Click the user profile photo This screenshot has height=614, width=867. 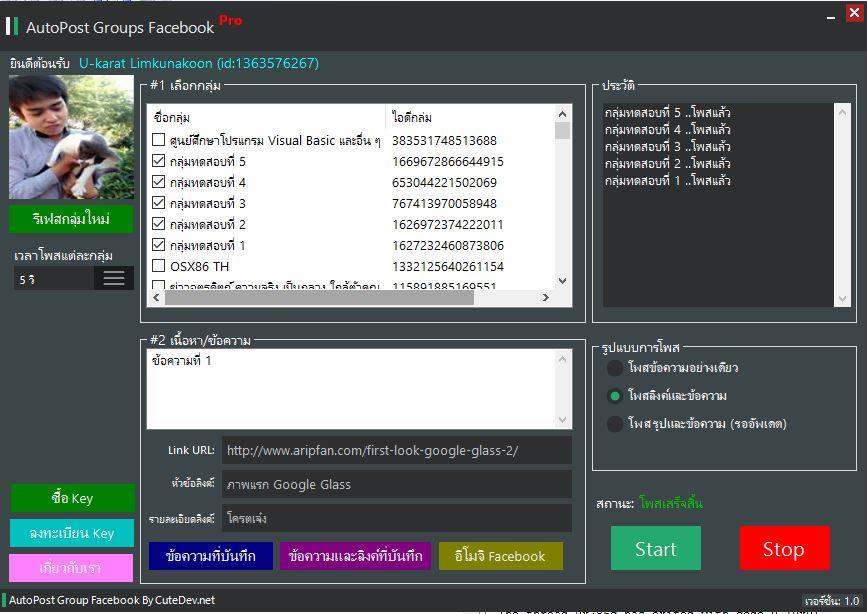[x=71, y=137]
